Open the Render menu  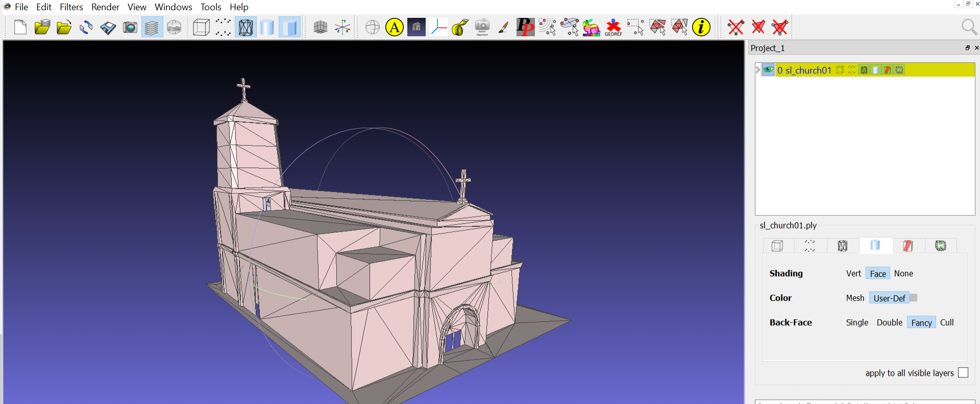click(x=105, y=7)
